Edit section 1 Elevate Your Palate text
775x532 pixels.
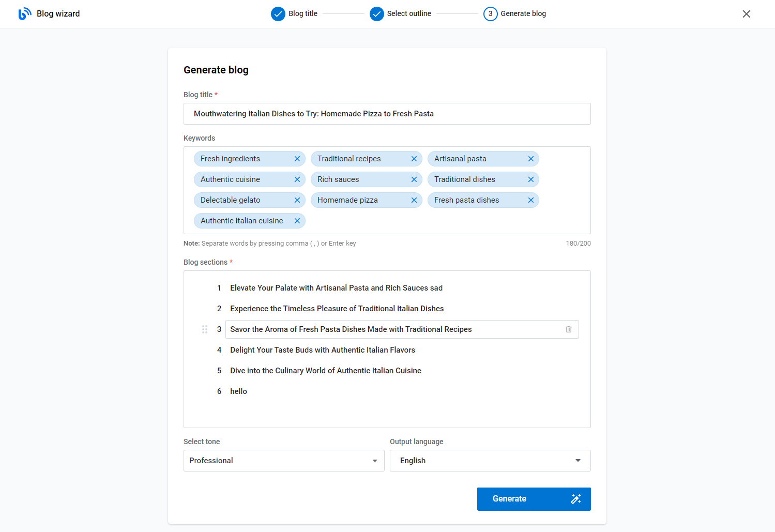pyautogui.click(x=337, y=288)
